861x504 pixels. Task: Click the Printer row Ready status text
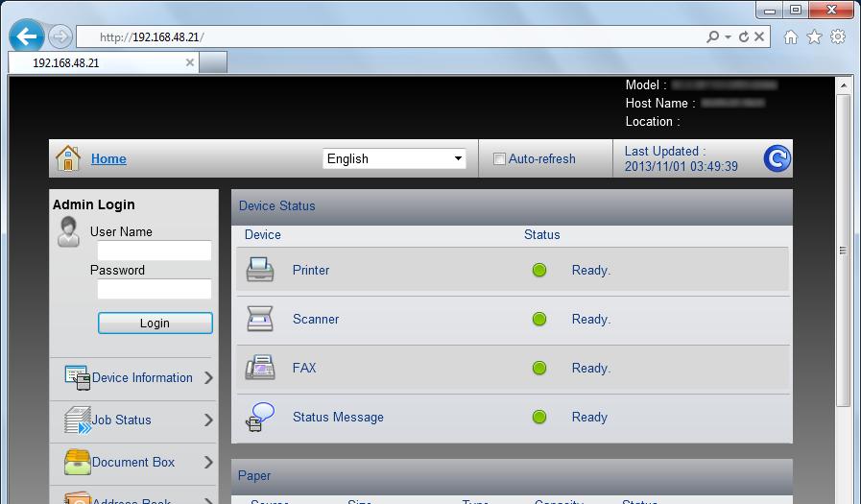coord(591,270)
